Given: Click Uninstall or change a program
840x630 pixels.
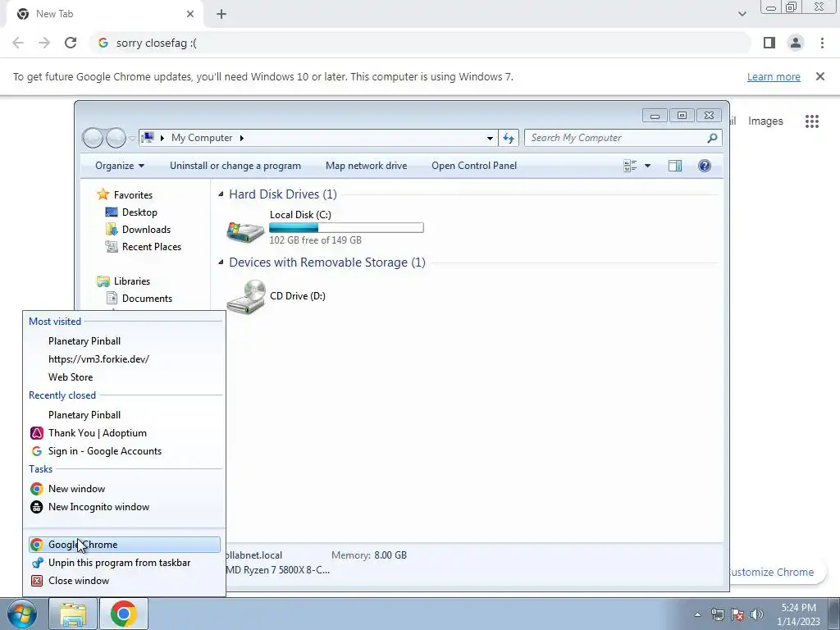Looking at the screenshot, I should click(235, 166).
